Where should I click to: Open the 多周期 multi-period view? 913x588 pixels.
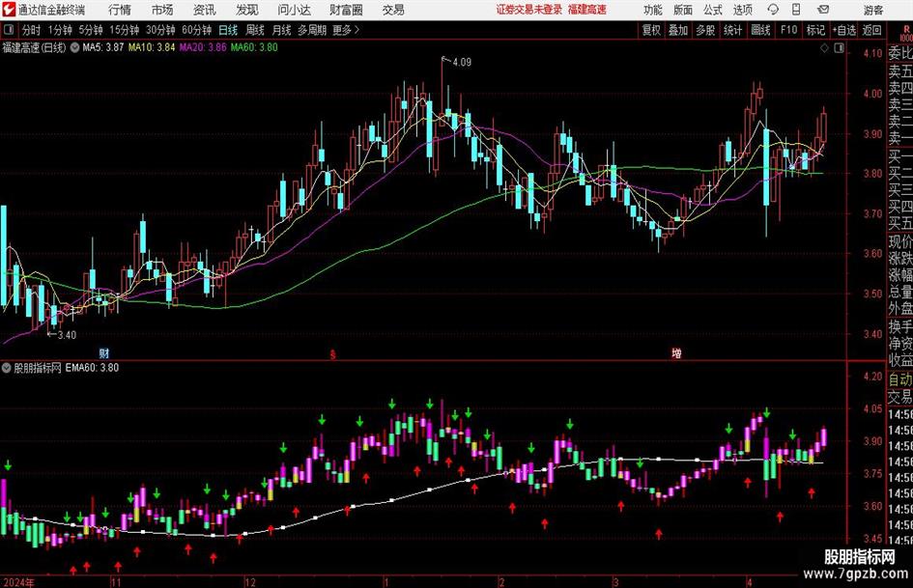tap(312, 30)
